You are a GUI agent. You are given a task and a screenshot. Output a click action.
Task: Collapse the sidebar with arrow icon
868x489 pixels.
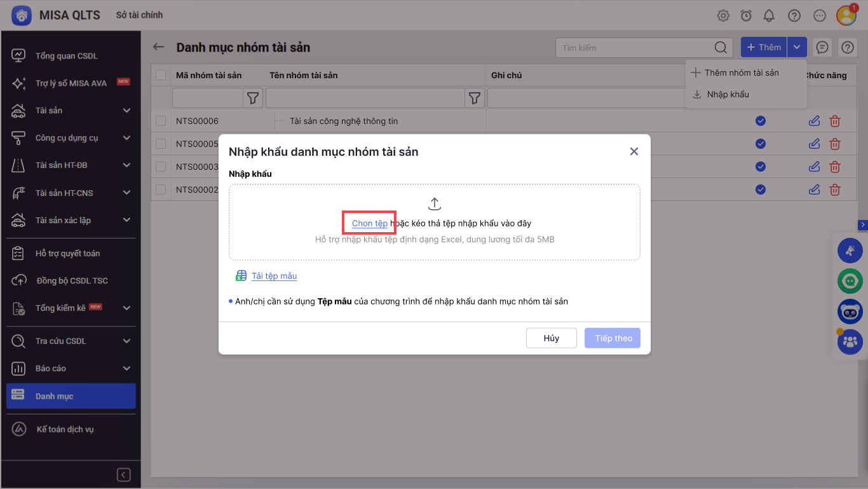tap(124, 475)
